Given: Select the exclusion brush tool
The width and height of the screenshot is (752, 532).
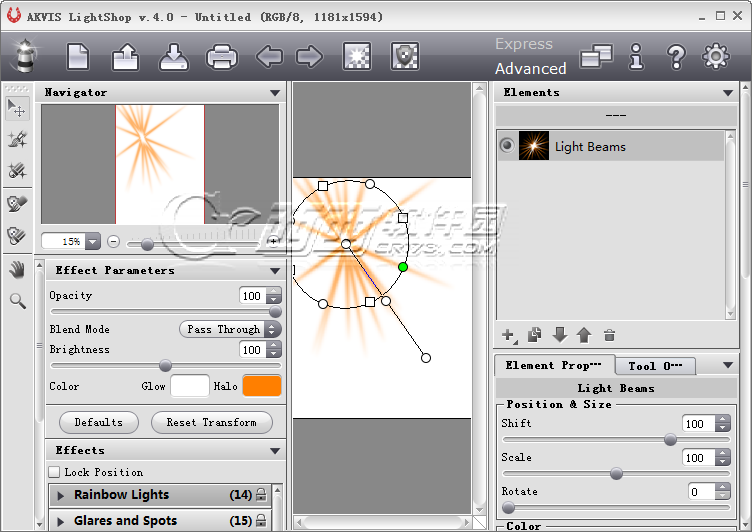Looking at the screenshot, I should pyautogui.click(x=17, y=203).
